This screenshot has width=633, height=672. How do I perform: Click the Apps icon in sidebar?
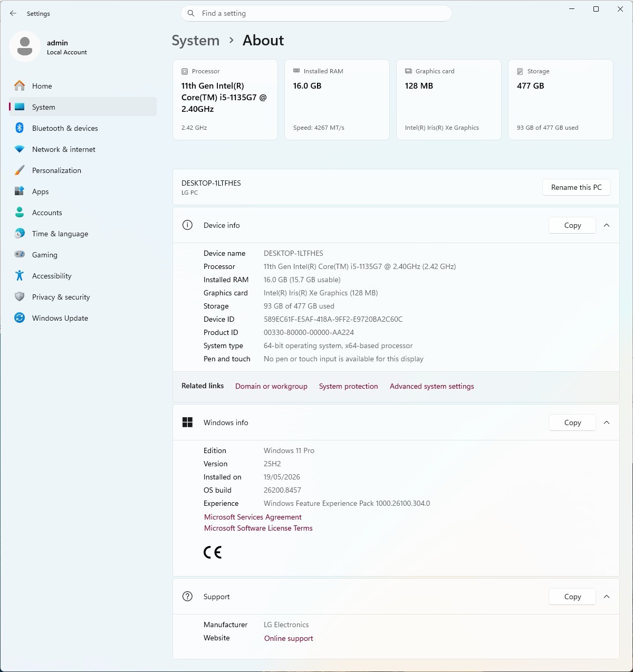click(20, 191)
